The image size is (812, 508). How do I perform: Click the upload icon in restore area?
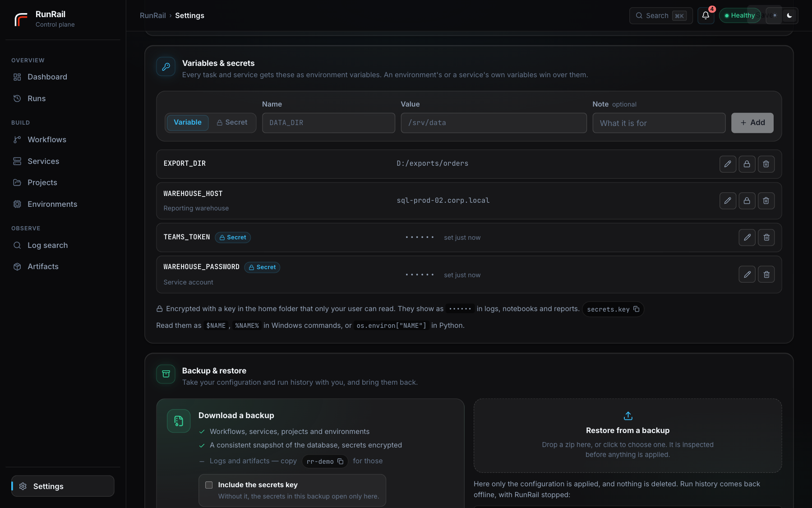click(x=628, y=415)
